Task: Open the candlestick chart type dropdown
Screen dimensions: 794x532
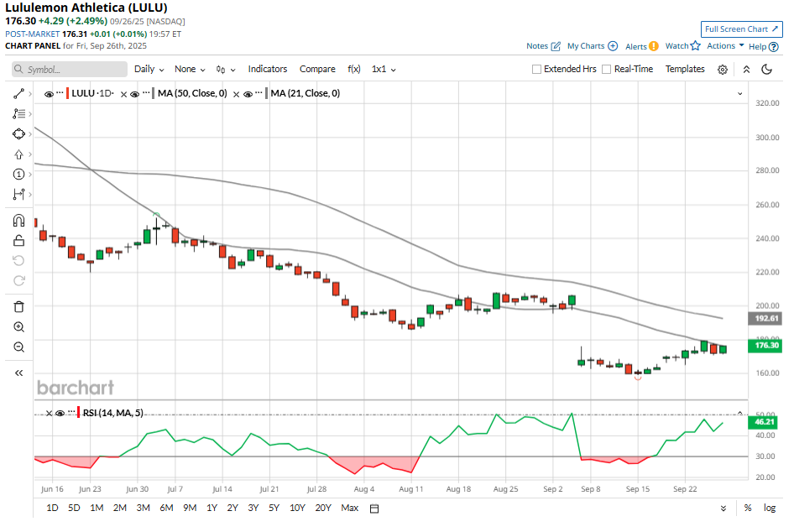Action: (x=225, y=70)
